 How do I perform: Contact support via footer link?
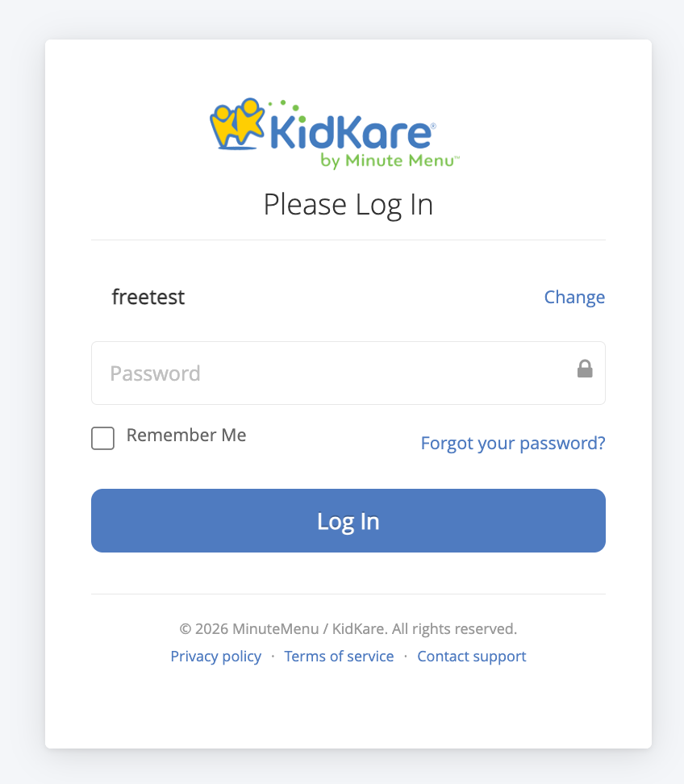(471, 656)
